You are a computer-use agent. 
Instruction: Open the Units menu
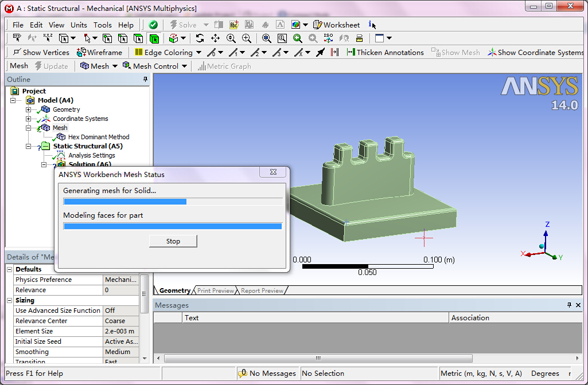point(79,25)
